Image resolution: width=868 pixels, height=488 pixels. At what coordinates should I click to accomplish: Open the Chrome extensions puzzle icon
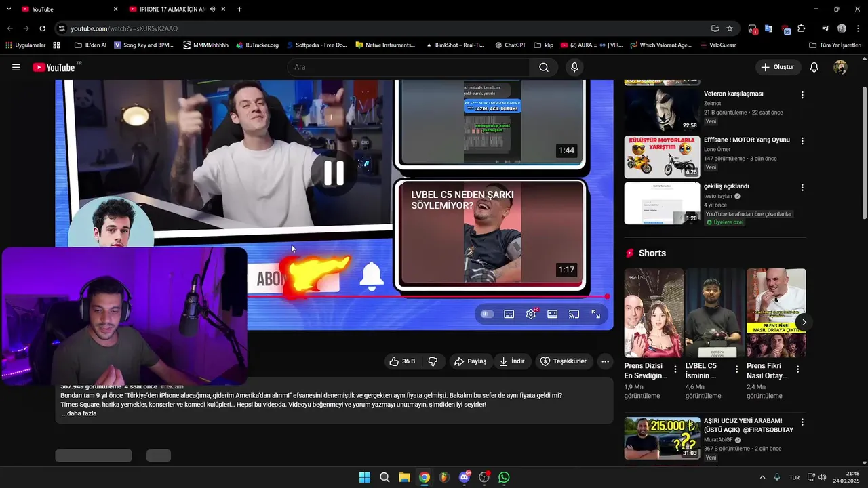802,28
